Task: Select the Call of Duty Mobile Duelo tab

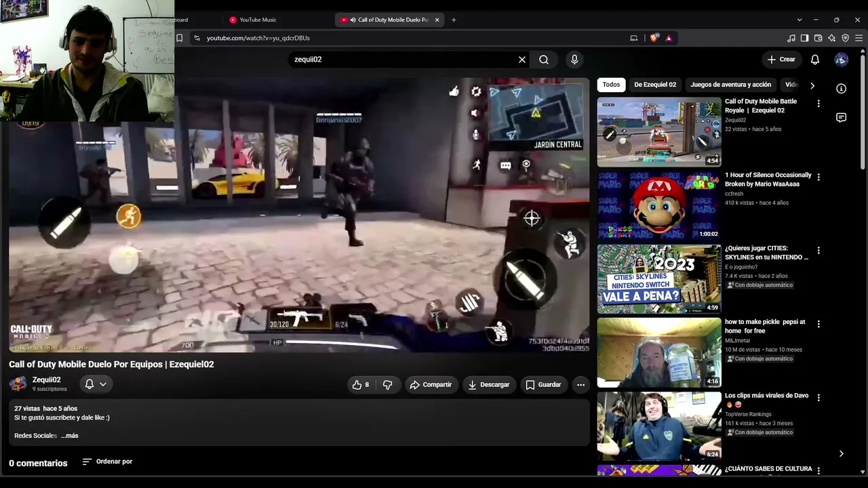Action: tap(390, 20)
